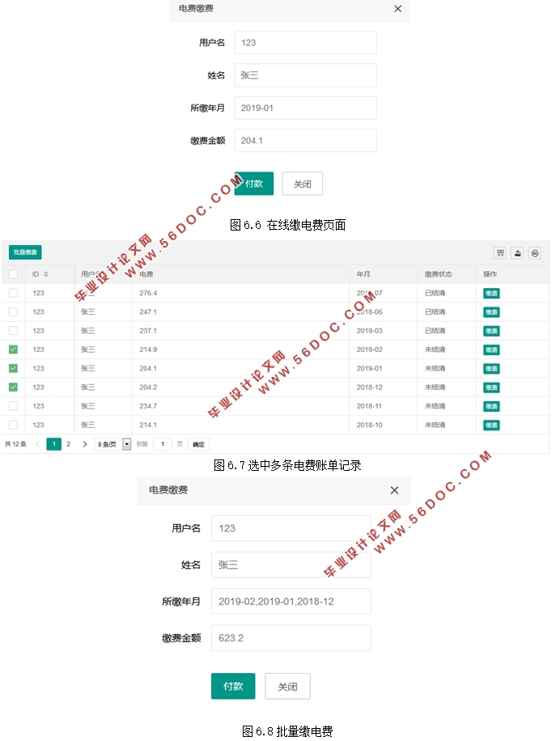The image size is (560, 741).
Task: Uncheck the row with 电费 214.9
Action: [13, 349]
